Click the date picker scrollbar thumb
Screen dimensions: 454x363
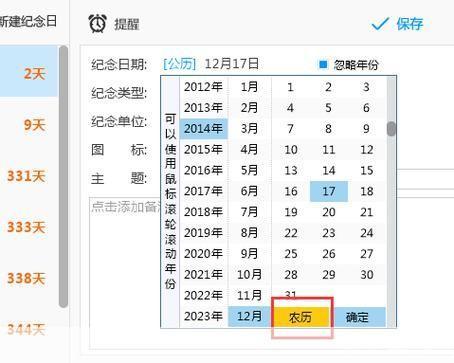pos(391,129)
